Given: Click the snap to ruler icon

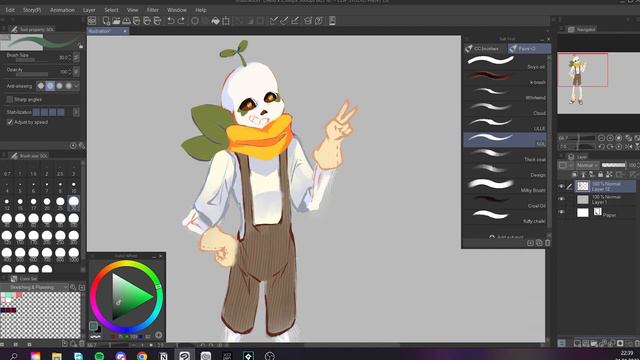Looking at the screenshot, I should (x=274, y=21).
